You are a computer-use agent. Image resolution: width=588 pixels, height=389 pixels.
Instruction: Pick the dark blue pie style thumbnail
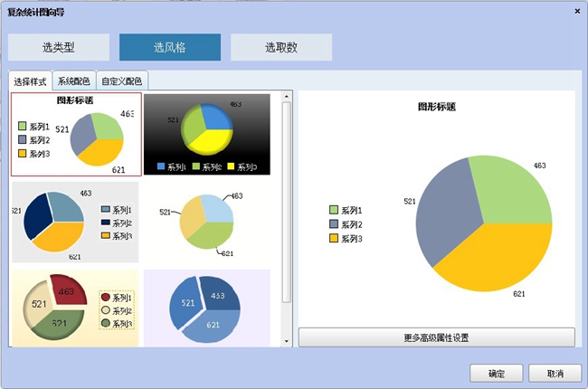tap(74, 222)
